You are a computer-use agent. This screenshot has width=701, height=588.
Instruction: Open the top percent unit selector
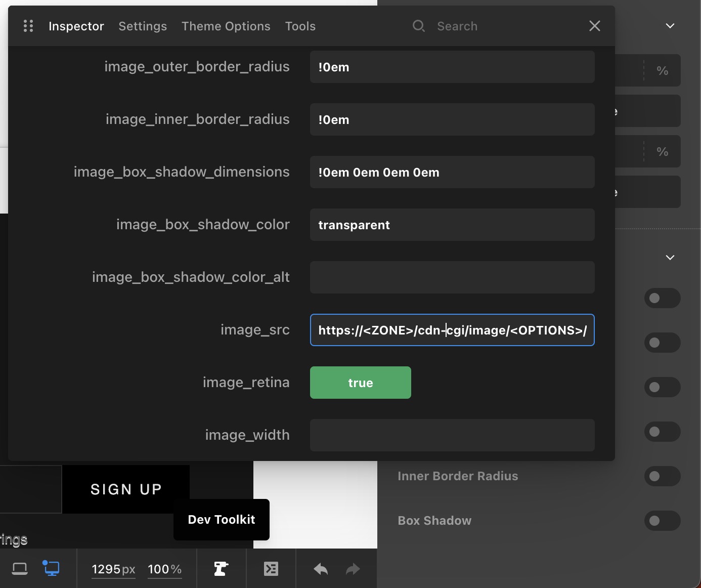pos(662,71)
